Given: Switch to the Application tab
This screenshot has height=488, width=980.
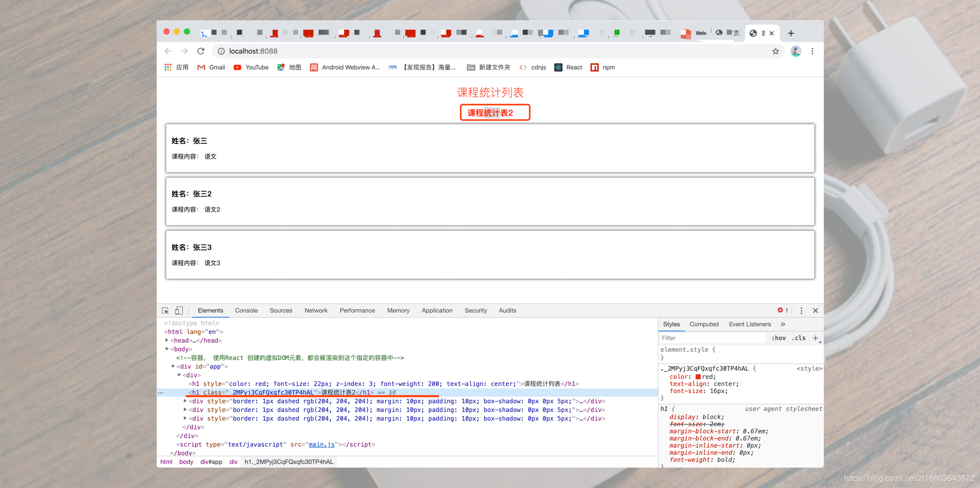Looking at the screenshot, I should (437, 311).
